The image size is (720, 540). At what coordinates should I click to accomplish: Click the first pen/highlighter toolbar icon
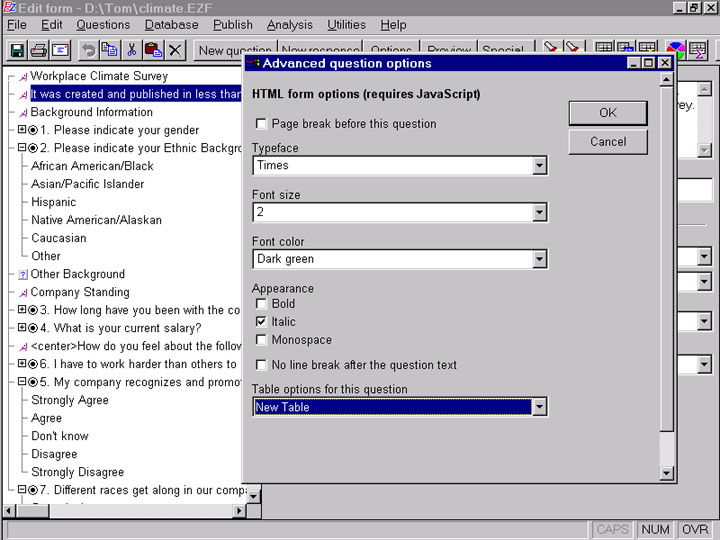coord(550,47)
